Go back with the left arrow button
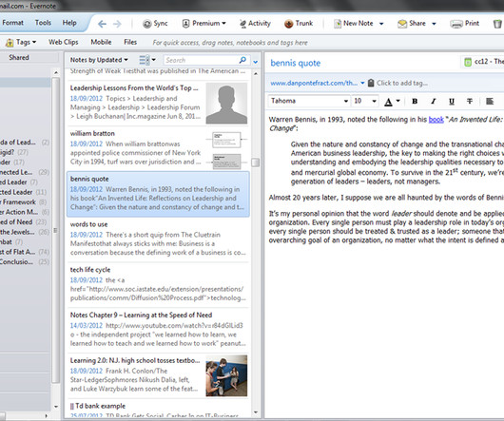This screenshot has width=504, height=421. (102, 24)
